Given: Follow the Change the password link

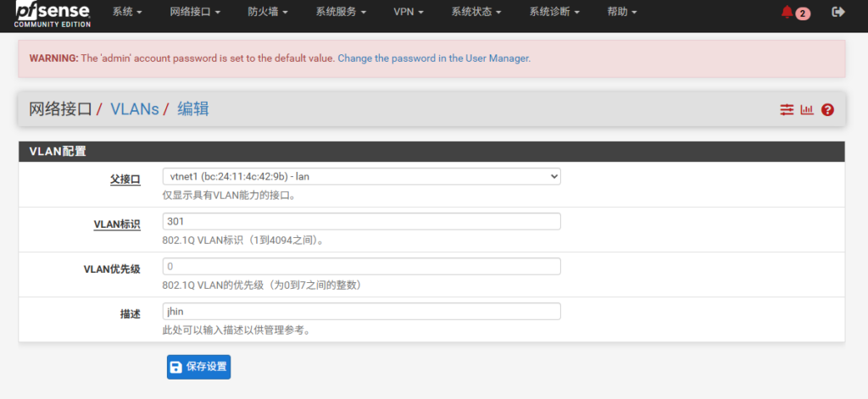Looking at the screenshot, I should click(434, 58).
